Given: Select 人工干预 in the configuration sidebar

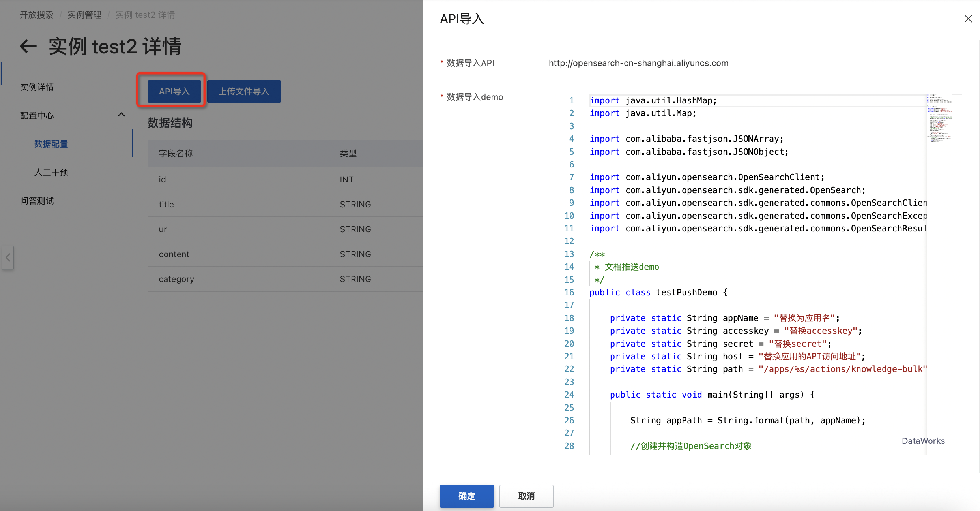Looking at the screenshot, I should [x=51, y=172].
